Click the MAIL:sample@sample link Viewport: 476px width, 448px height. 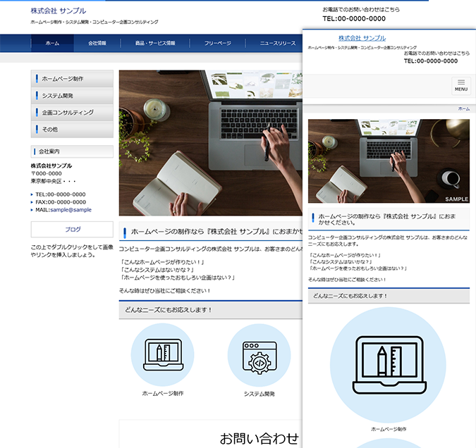point(63,209)
